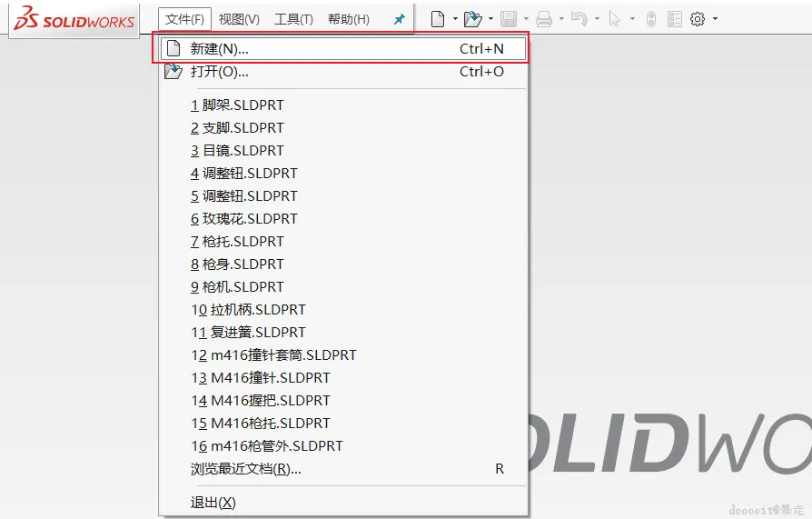
Task: Click the Save disk toolbar icon
Action: [509, 19]
